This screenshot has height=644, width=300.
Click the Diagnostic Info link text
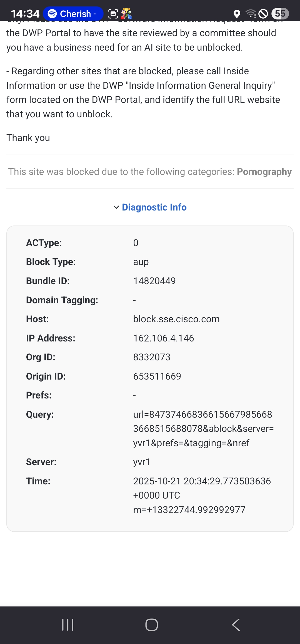coord(154,207)
